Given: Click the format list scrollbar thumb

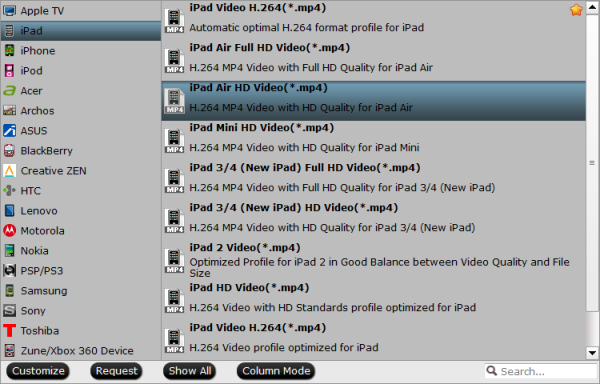Looking at the screenshot, I should [x=592, y=163].
